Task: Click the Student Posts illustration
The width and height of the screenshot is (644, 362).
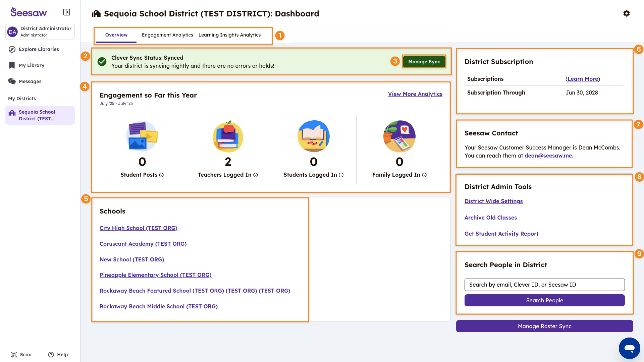Action: coord(142,136)
